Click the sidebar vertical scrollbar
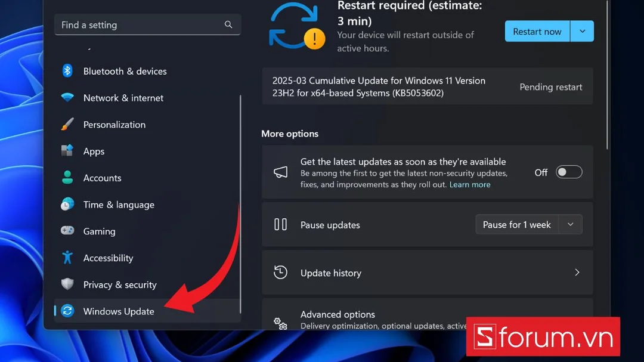This screenshot has height=362, width=644. pyautogui.click(x=240, y=204)
